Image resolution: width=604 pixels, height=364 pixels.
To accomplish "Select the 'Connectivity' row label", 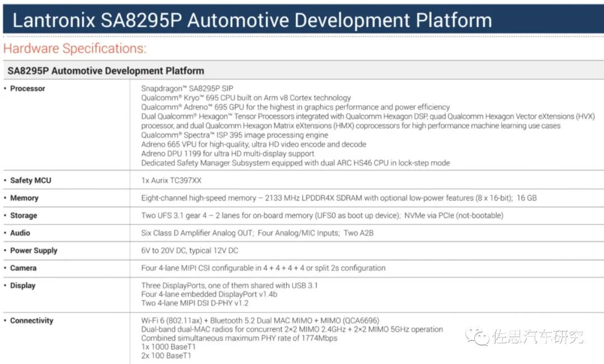I will 31,320.
